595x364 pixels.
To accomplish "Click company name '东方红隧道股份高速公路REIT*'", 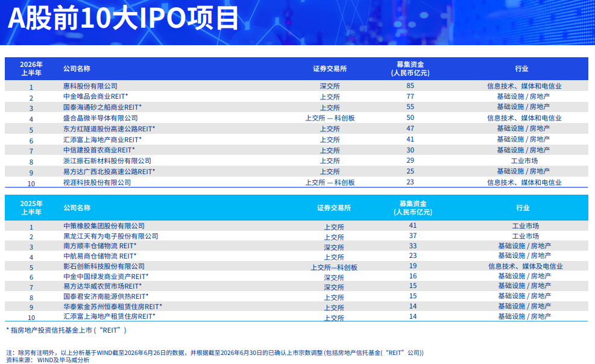I will (109, 129).
